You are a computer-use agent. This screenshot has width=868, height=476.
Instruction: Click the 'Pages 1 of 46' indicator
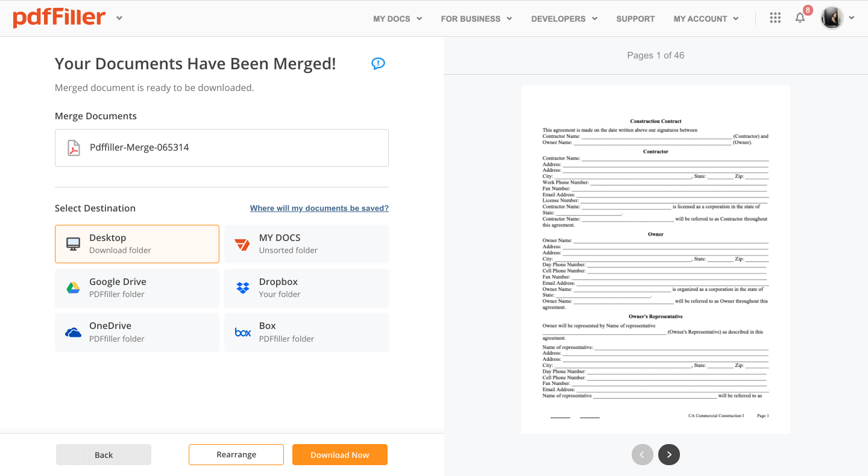[656, 55]
